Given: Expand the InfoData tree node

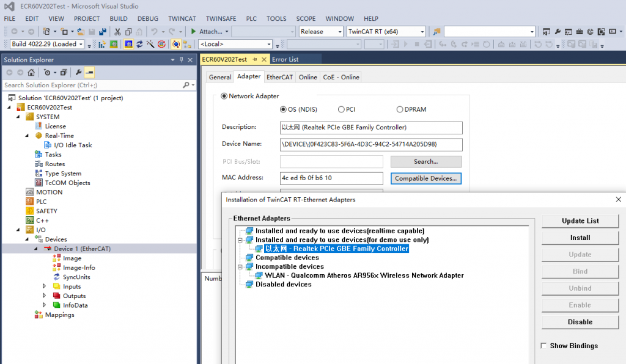Looking at the screenshot, I should 44,305.
